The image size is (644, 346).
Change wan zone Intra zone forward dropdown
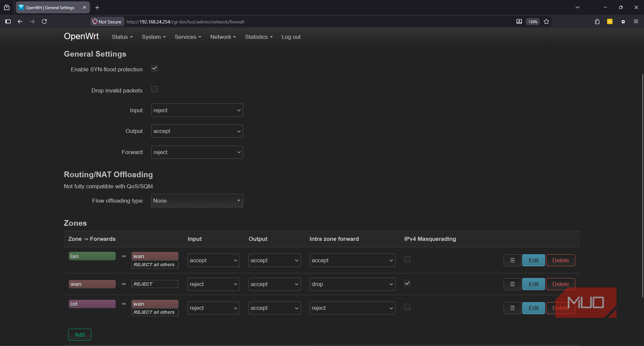(352, 284)
